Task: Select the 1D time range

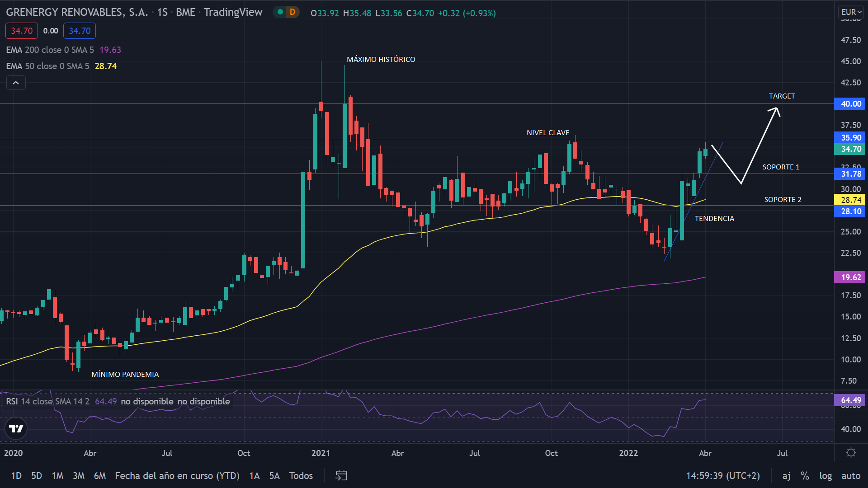Action: 16,475
